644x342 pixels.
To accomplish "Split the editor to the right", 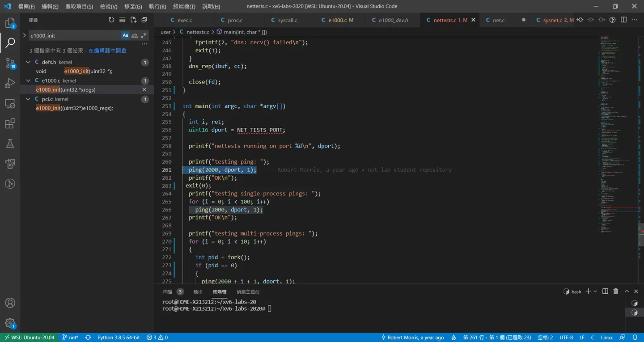I will (623, 20).
